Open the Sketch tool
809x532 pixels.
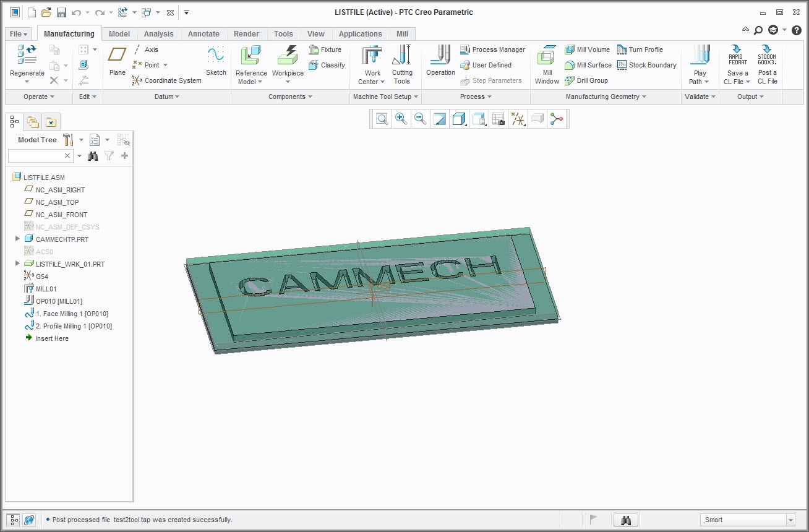point(216,61)
